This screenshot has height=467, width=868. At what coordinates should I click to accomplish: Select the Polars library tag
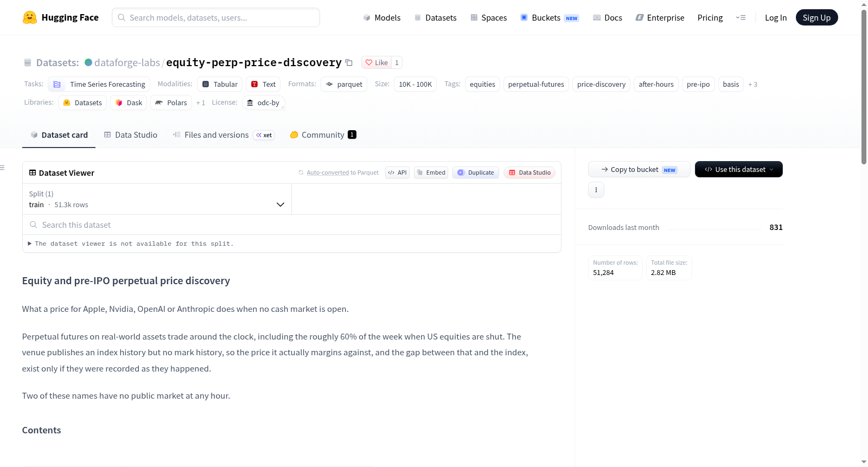pyautogui.click(x=171, y=103)
